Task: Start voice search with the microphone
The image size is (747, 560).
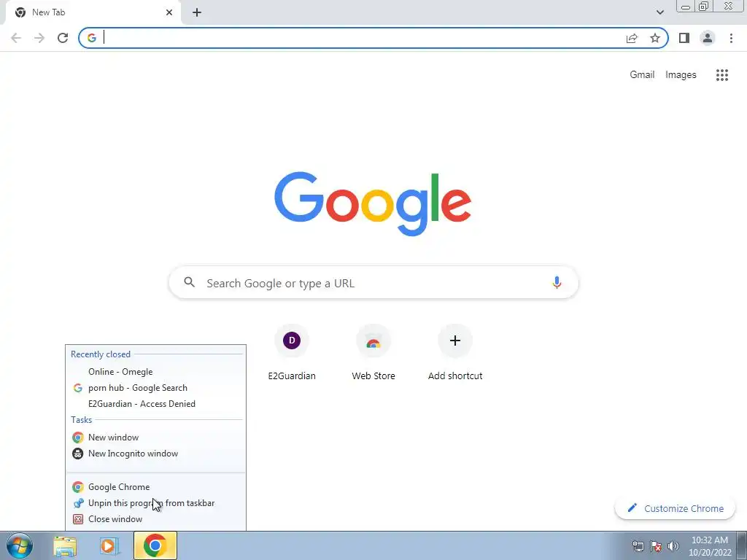Action: pyautogui.click(x=557, y=283)
